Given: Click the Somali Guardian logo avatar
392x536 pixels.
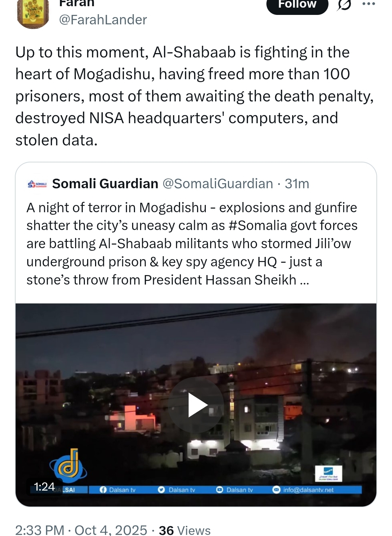Looking at the screenshot, I should pos(37,184).
